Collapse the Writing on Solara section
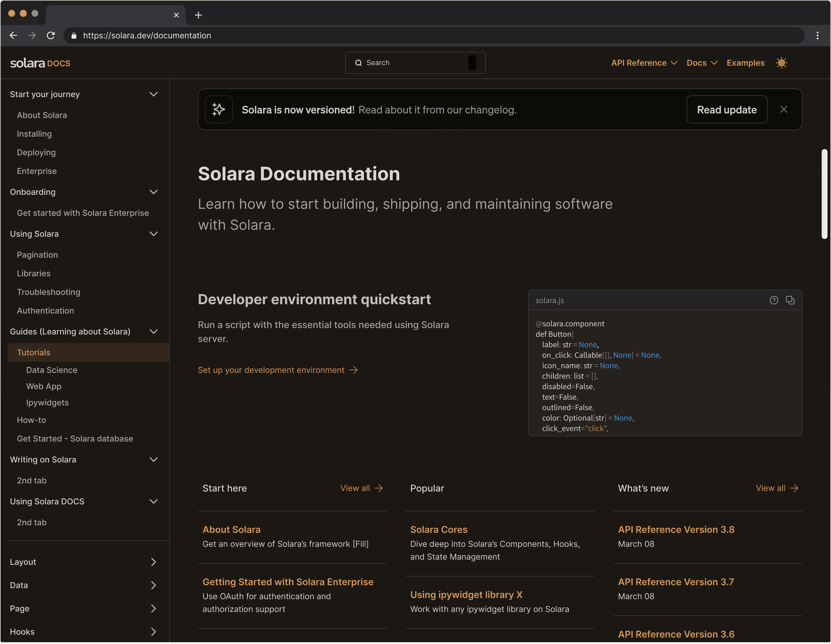Screen dimensions: 831x644 click(153, 460)
